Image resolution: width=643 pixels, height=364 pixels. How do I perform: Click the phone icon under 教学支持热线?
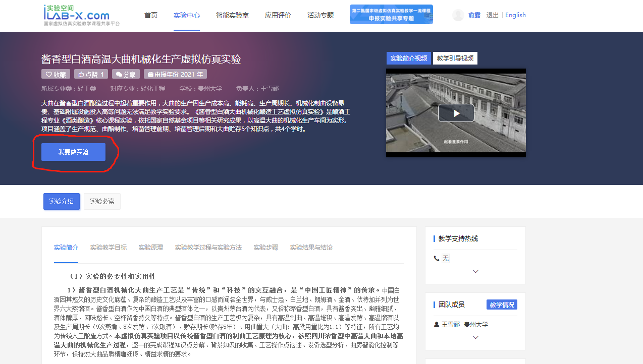click(x=437, y=258)
